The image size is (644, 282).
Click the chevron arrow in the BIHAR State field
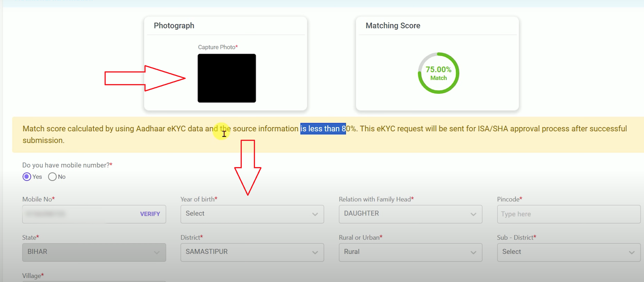coord(156,252)
